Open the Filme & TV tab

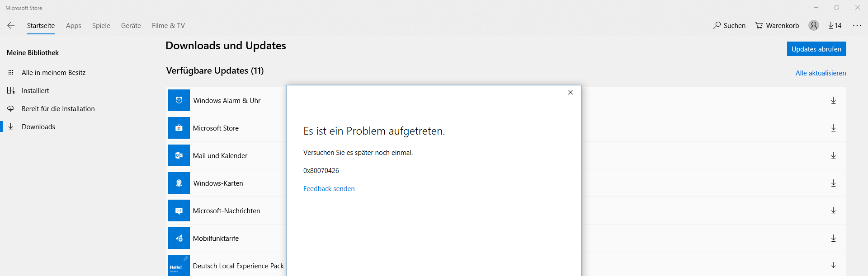click(x=168, y=26)
